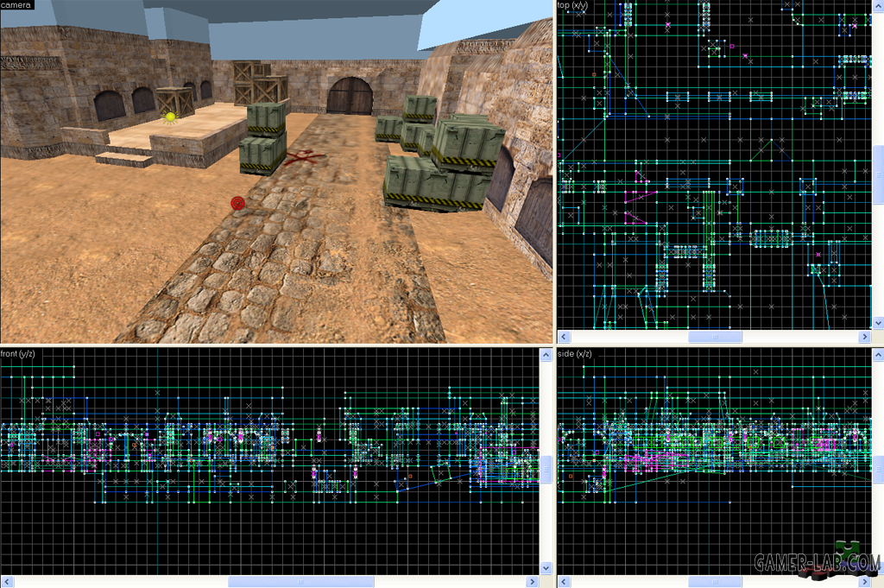Click left arrow of side view horizontal scrollbar
Screen dimensions: 884x588
[563, 582]
